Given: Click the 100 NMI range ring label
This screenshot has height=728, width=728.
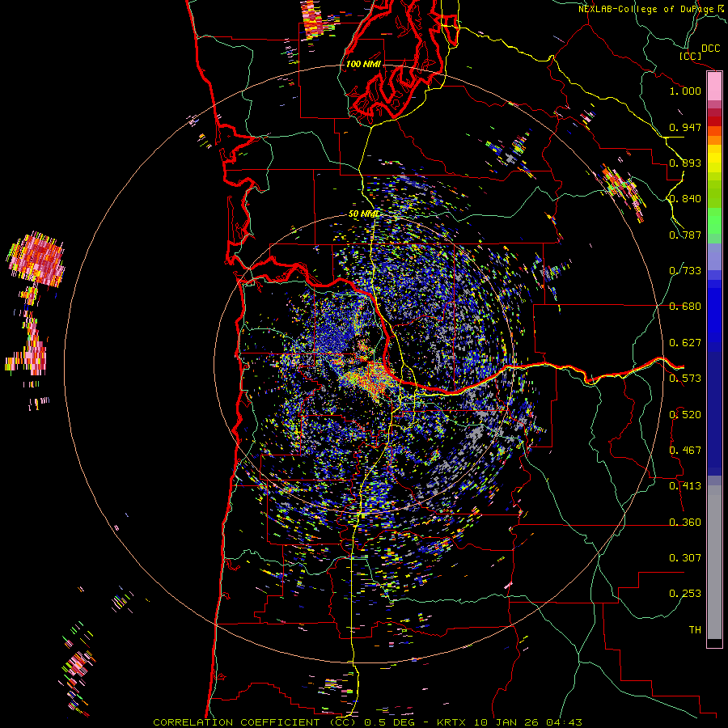Looking at the screenshot, I should (363, 64).
